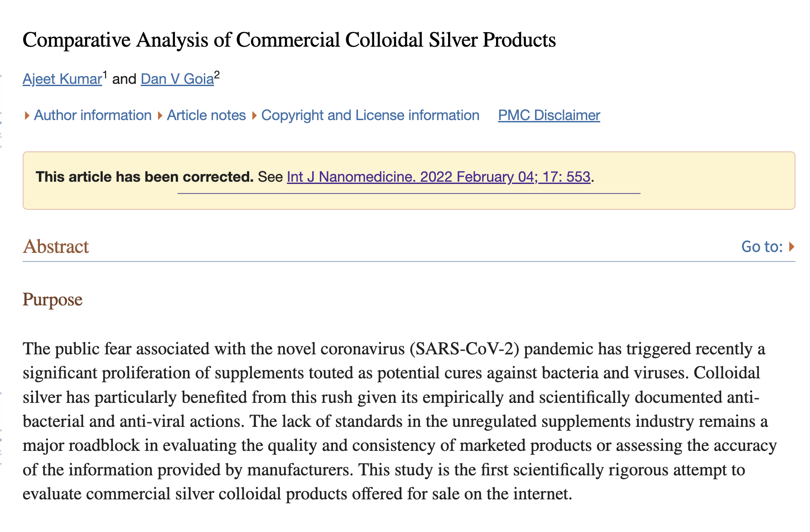Viewport: 810px width, 532px height.
Task: Expand the Article notes section
Action: point(206,115)
